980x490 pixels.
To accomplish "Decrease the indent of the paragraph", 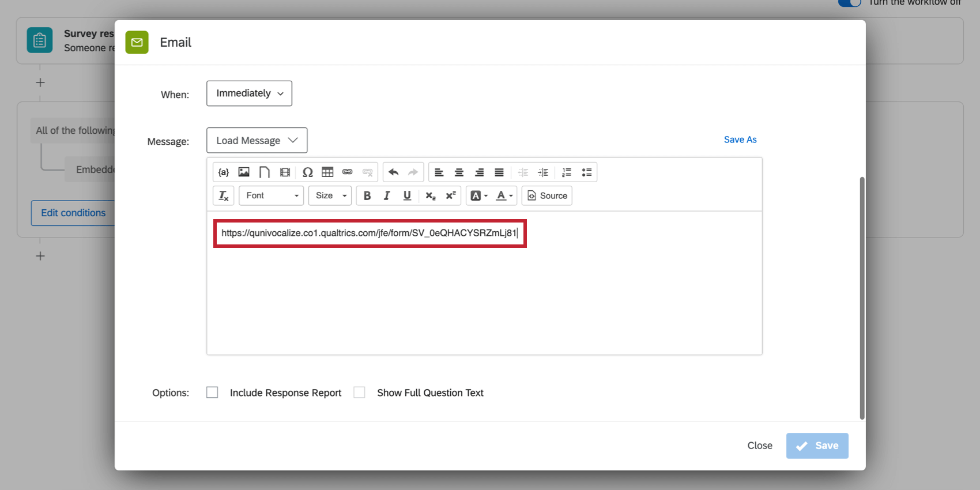I will [x=523, y=172].
